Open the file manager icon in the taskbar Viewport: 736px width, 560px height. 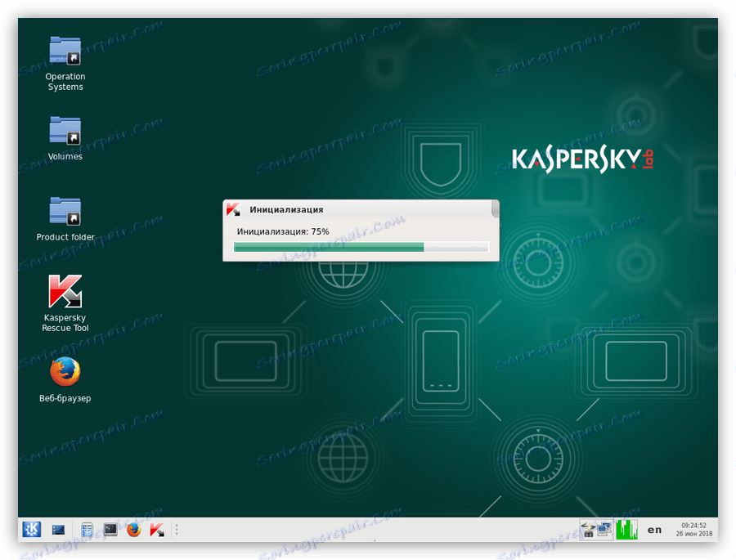(x=86, y=529)
